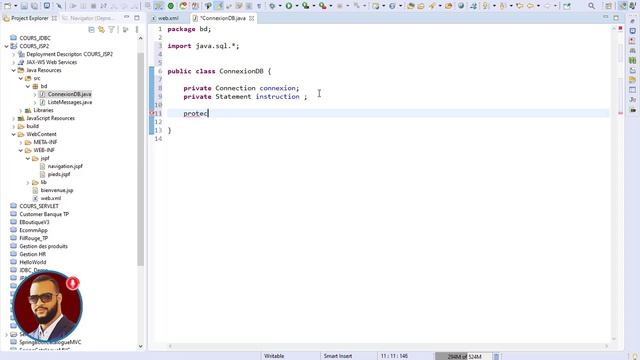This screenshot has height=360, width=640.
Task: Expand the JavaScript Resources node
Action: (x=13, y=118)
